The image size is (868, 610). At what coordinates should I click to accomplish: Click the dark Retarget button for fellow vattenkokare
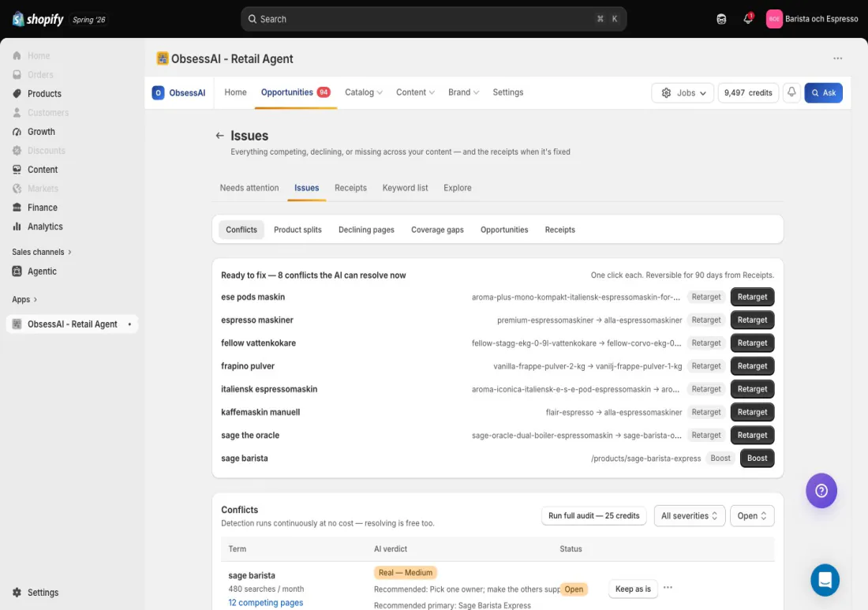[752, 343]
